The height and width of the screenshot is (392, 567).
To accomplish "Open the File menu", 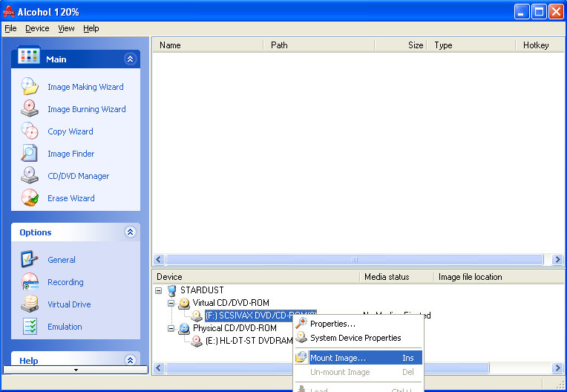I will [x=10, y=28].
